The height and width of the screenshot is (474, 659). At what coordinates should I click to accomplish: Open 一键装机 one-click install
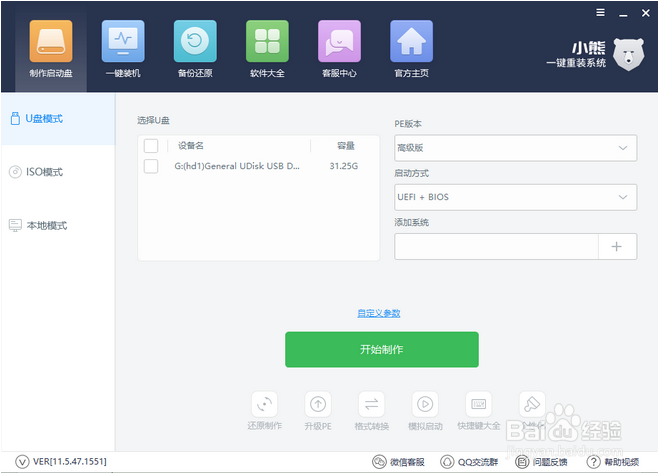tap(123, 49)
